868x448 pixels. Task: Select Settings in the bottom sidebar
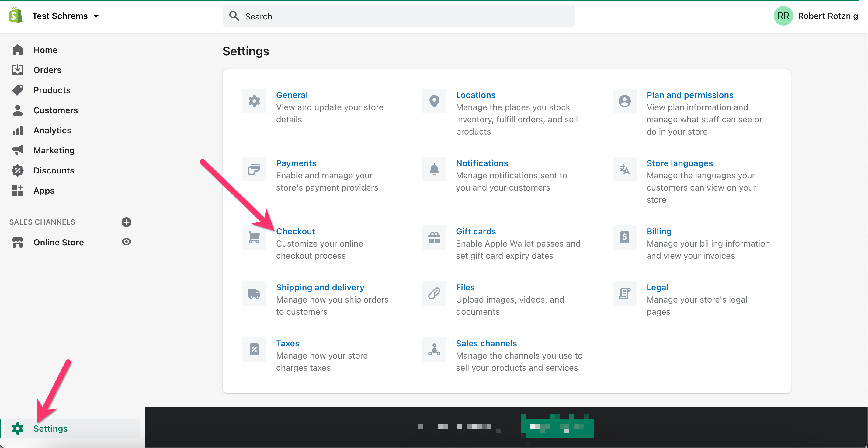pos(50,428)
